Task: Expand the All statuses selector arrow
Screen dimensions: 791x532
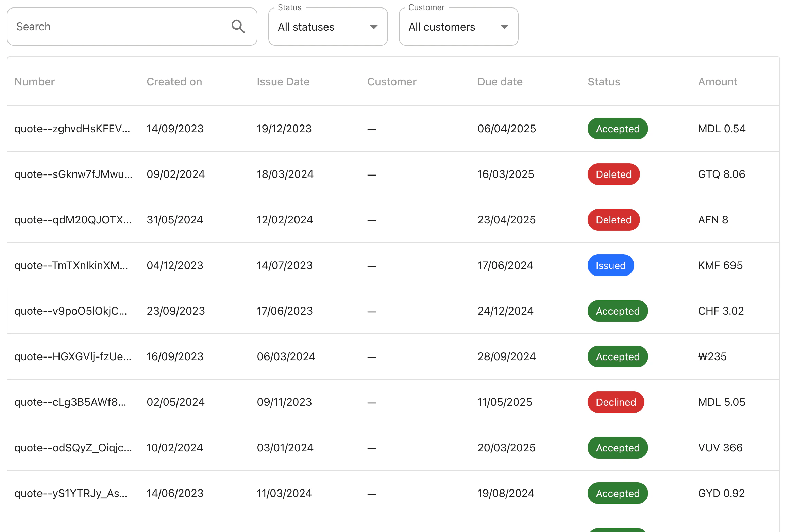Action: 373,27
